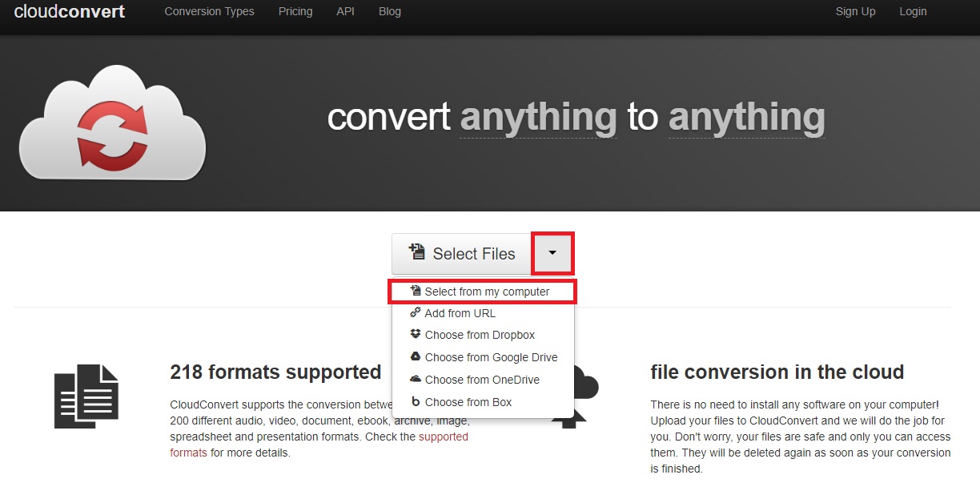Viewport: 980px width, 495px height.
Task: Click the Google Drive icon in the menu
Action: (x=415, y=356)
